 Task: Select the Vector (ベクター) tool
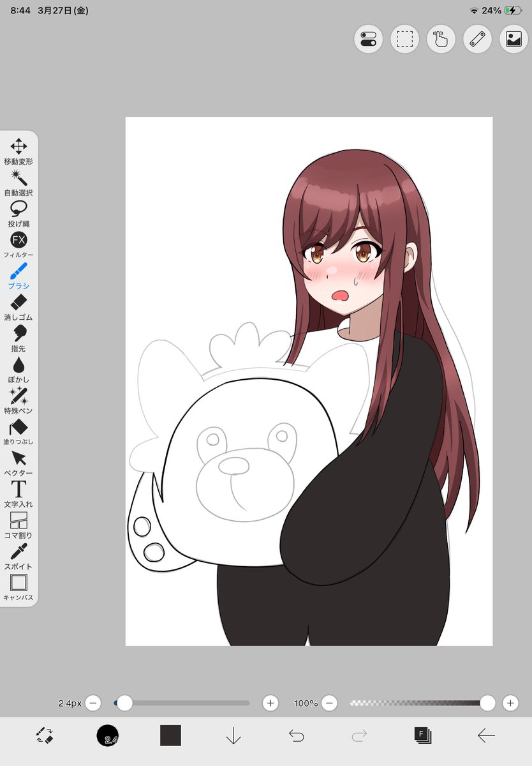tap(18, 463)
